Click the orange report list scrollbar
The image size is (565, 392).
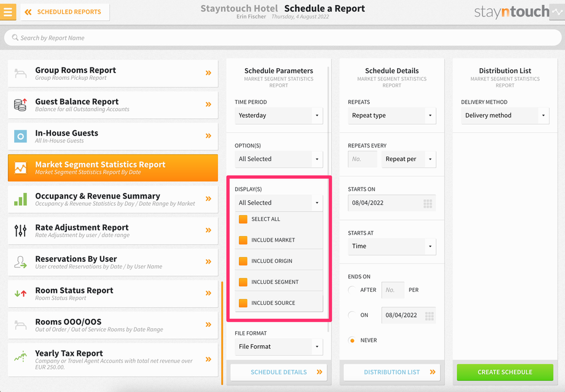(222, 333)
